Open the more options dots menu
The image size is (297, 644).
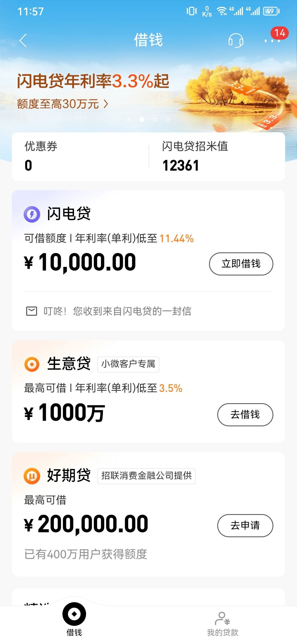272,41
